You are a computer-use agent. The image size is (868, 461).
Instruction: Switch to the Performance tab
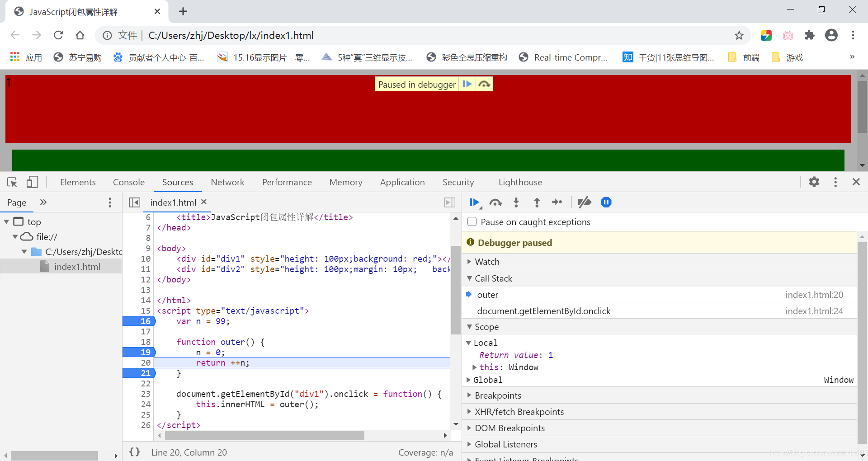click(287, 182)
